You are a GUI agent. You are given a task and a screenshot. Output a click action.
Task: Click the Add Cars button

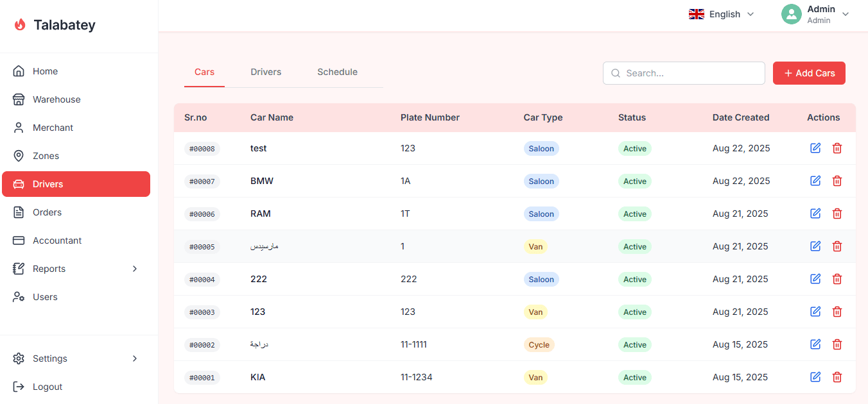click(x=809, y=73)
